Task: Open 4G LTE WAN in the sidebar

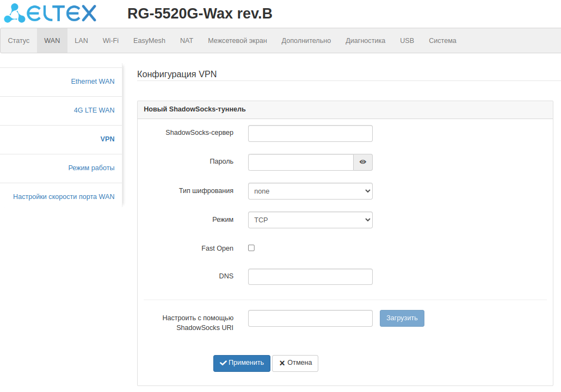Action: pos(94,110)
